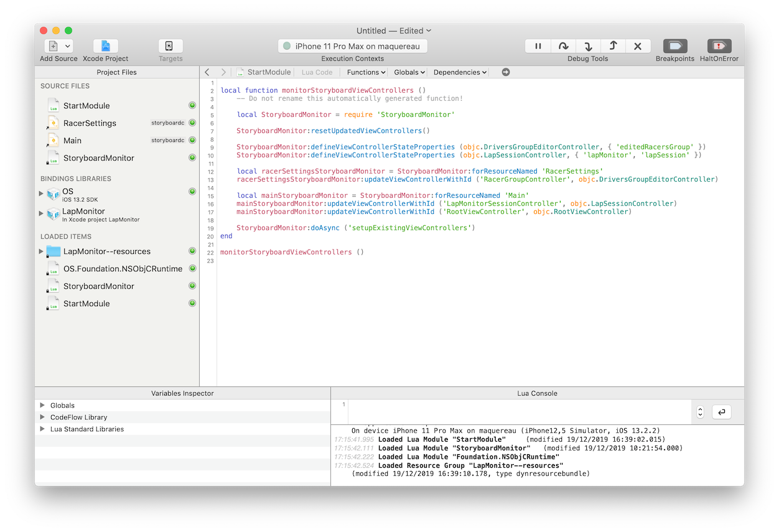Click the StartModule breadcrumb in path bar
The width and height of the screenshot is (779, 532).
(263, 72)
